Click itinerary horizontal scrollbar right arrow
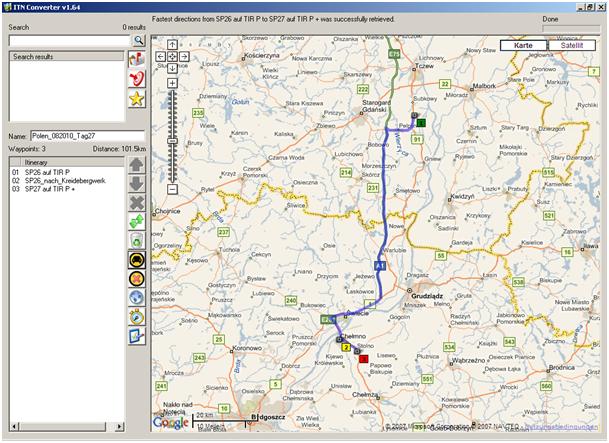609x443 pixels. click(x=119, y=427)
